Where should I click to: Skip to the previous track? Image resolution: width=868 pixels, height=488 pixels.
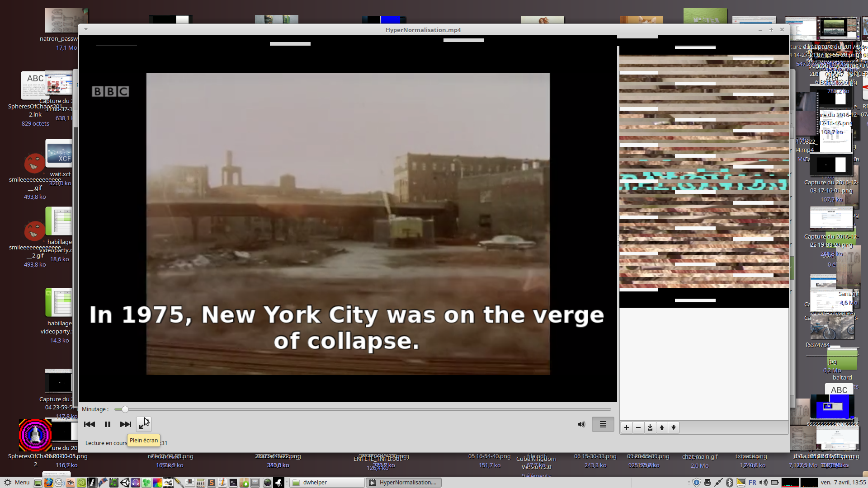89,424
